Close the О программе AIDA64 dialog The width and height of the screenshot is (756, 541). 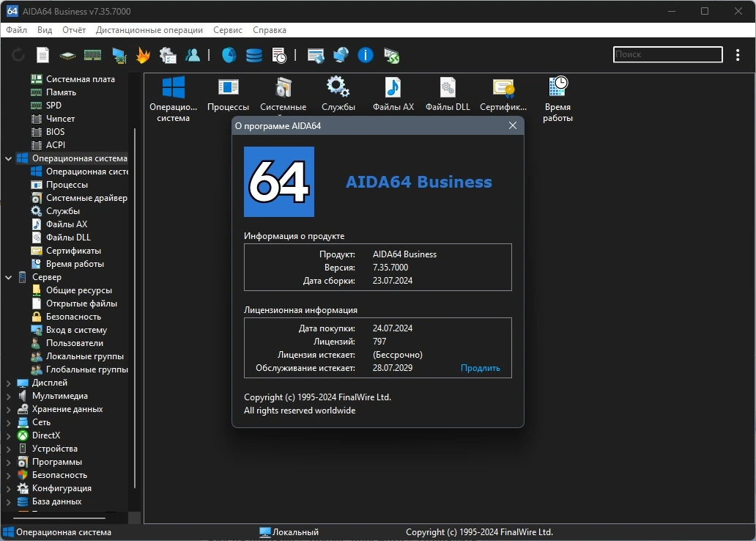(513, 125)
